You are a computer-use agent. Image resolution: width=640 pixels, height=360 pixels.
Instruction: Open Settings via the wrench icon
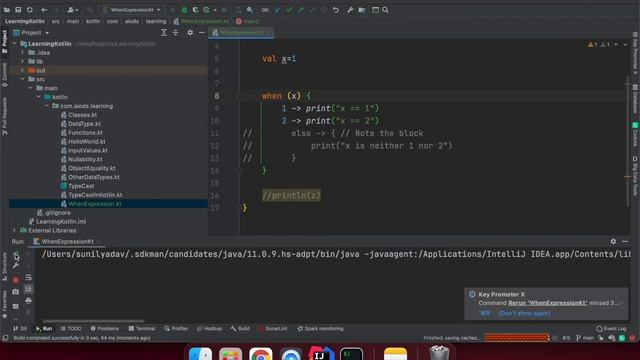(350, 10)
